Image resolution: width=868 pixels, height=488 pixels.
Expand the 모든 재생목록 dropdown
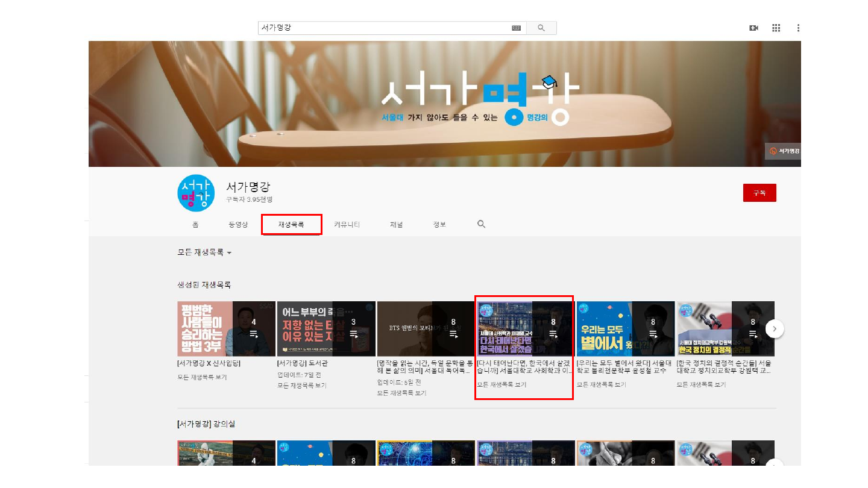[x=204, y=252]
